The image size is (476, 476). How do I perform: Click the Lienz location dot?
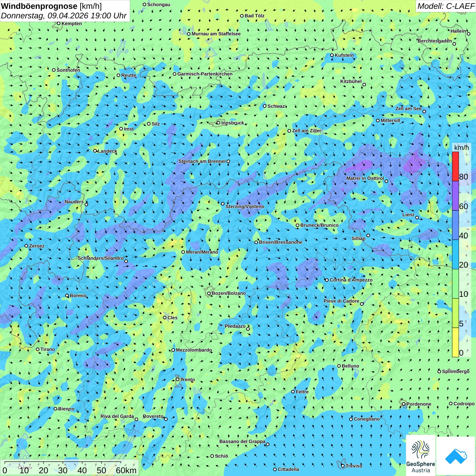tap(417, 218)
